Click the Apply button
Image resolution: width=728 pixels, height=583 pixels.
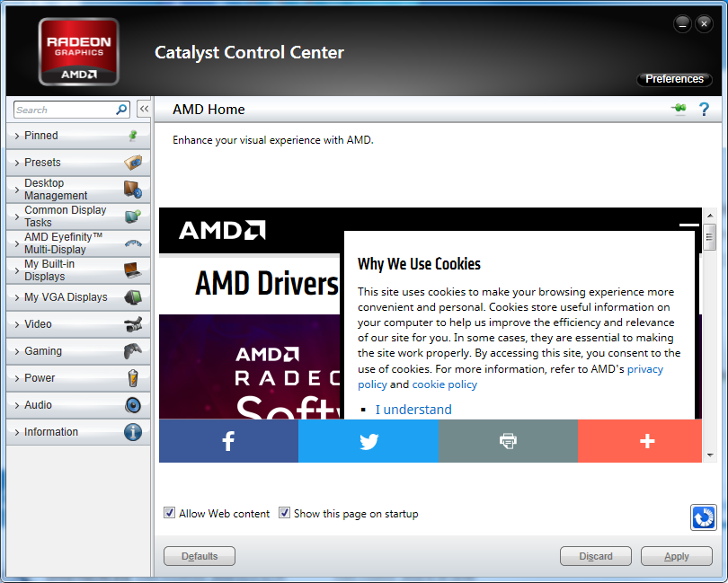point(677,556)
